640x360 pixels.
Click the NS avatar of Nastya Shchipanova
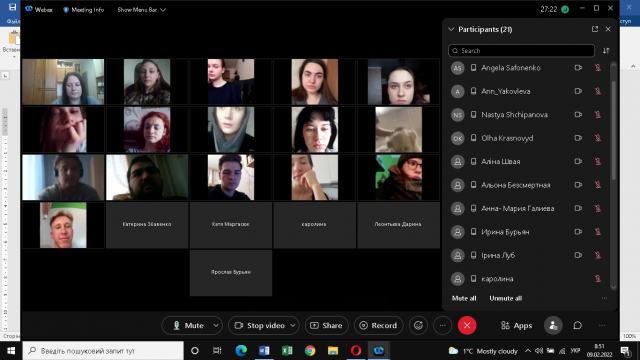pyautogui.click(x=458, y=115)
